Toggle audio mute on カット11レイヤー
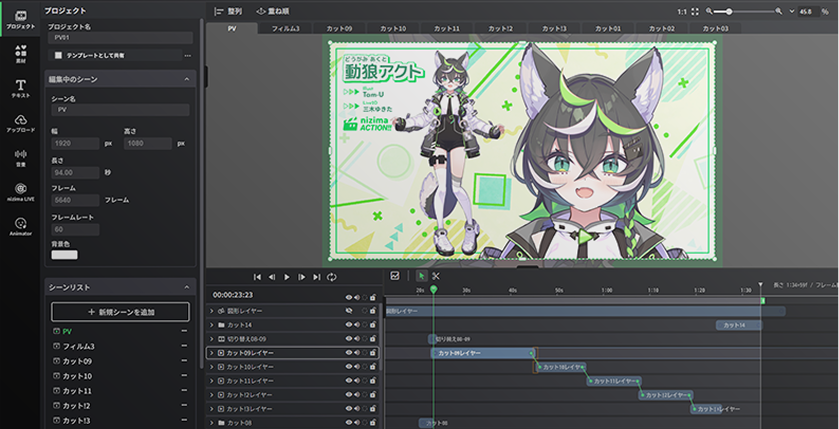This screenshot has height=429, width=839. click(x=357, y=380)
